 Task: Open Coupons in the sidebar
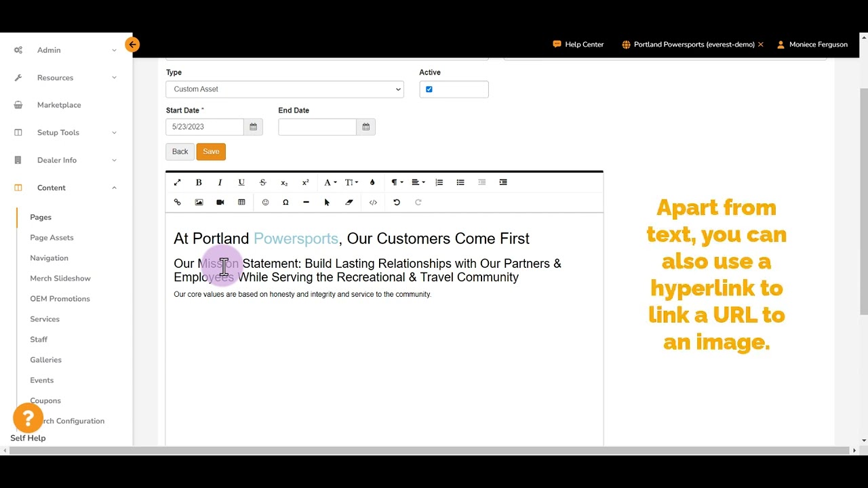point(45,401)
